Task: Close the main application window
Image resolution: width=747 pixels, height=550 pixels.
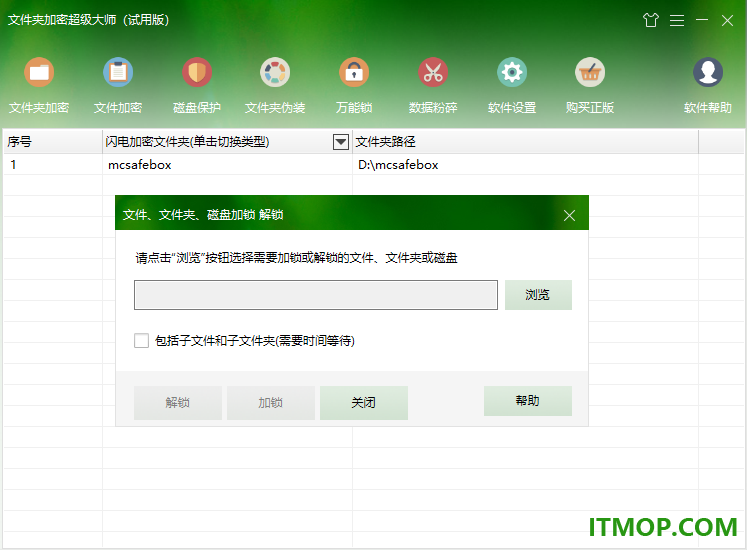Action: click(x=727, y=20)
